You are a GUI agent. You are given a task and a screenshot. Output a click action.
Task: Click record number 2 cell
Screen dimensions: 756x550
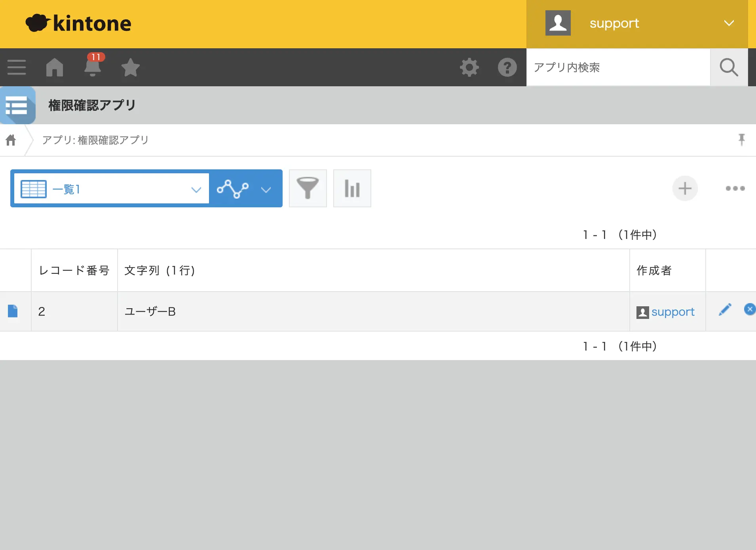click(x=74, y=311)
